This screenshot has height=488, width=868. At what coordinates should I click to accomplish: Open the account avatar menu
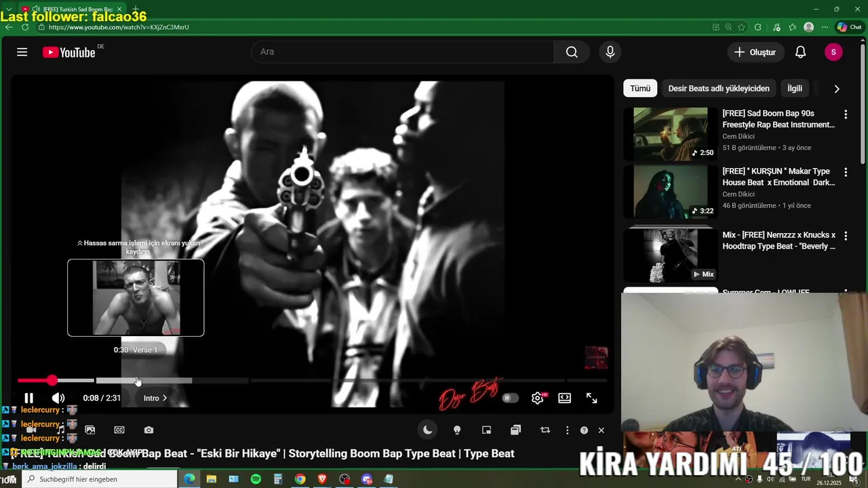833,52
